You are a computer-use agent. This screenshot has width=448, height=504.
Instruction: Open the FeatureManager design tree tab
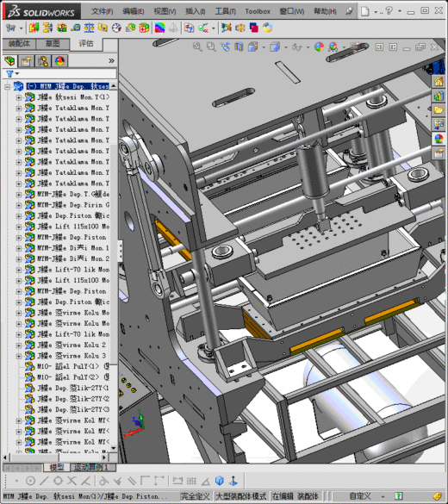9,61
